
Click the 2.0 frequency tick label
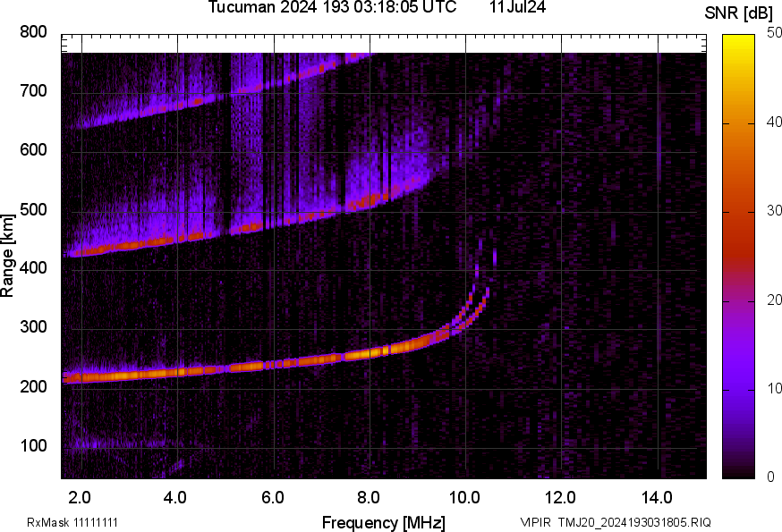tap(80, 497)
